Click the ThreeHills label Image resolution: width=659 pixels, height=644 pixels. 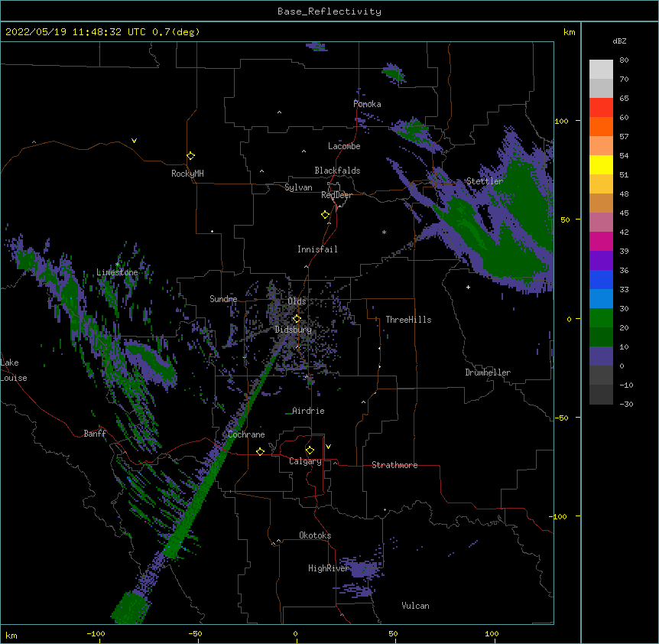pyautogui.click(x=408, y=320)
